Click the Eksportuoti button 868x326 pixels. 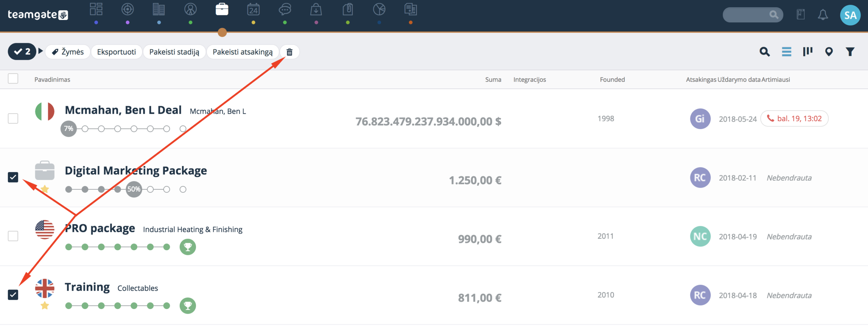(x=117, y=52)
